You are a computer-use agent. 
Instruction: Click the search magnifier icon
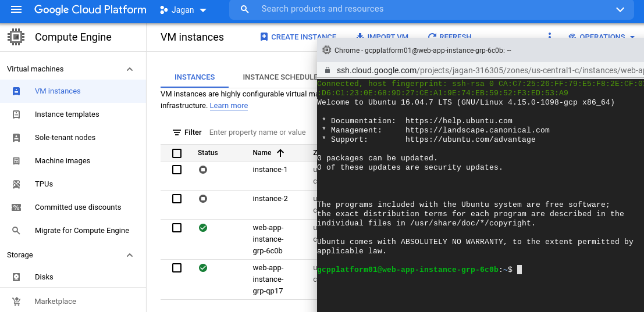[245, 9]
